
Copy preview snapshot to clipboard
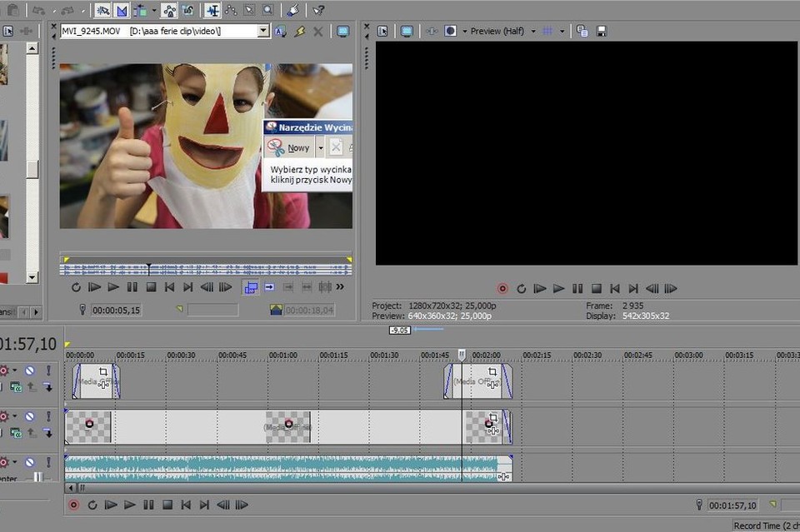click(x=582, y=31)
